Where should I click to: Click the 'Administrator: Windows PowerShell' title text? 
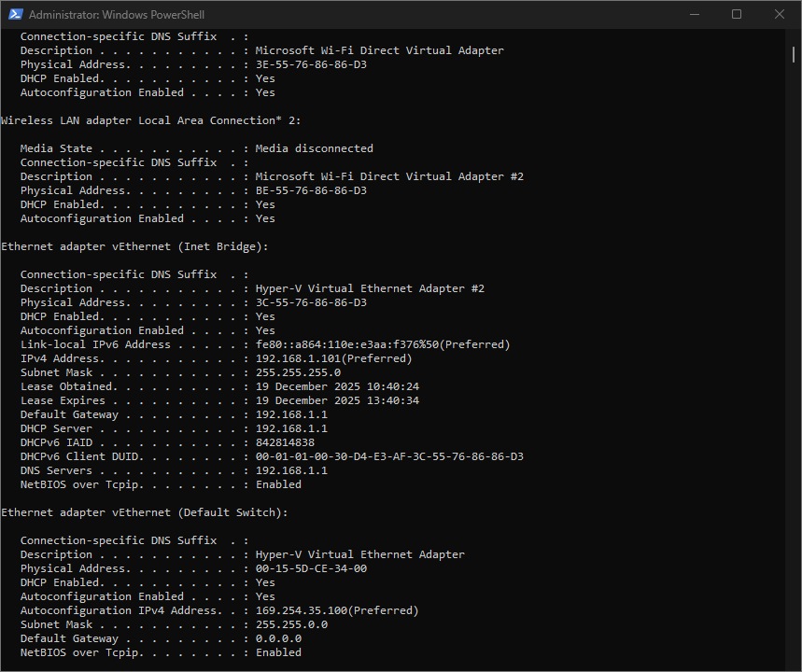pos(117,15)
